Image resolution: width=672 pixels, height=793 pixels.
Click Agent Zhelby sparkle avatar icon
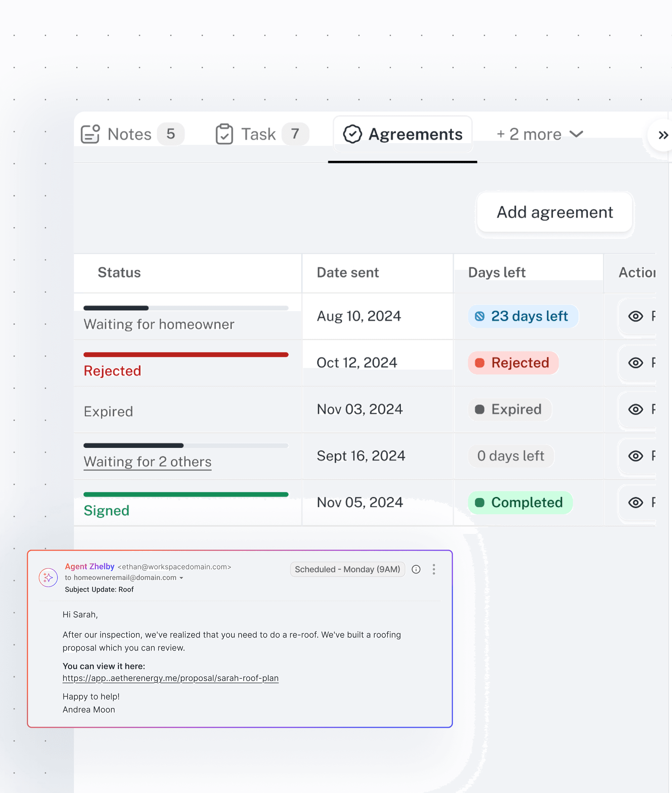tap(48, 577)
